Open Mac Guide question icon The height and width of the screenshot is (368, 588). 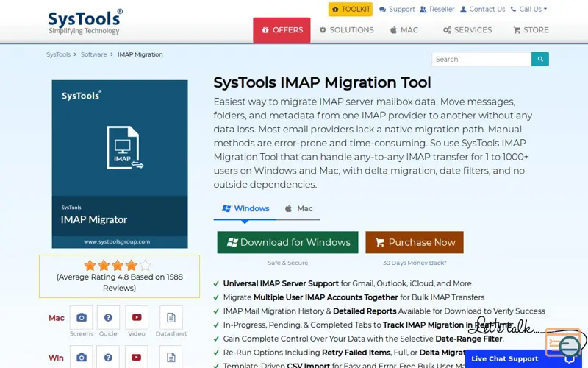(108, 318)
